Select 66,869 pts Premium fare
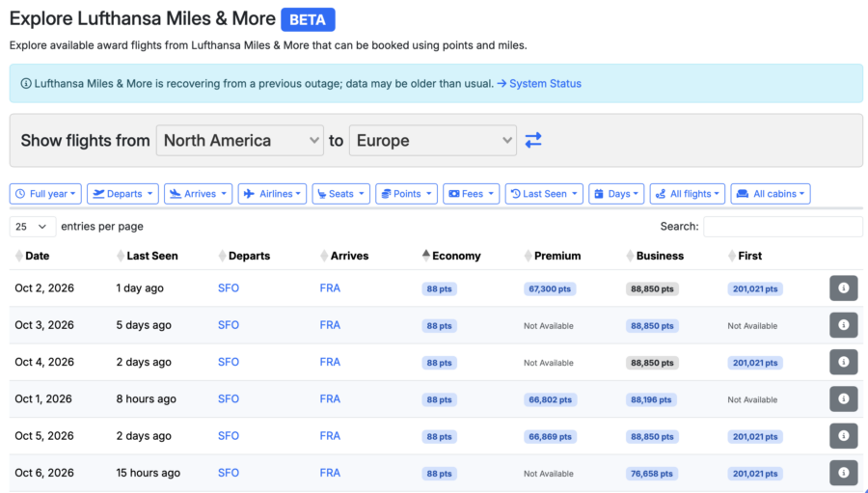This screenshot has height=493, width=868. point(551,436)
